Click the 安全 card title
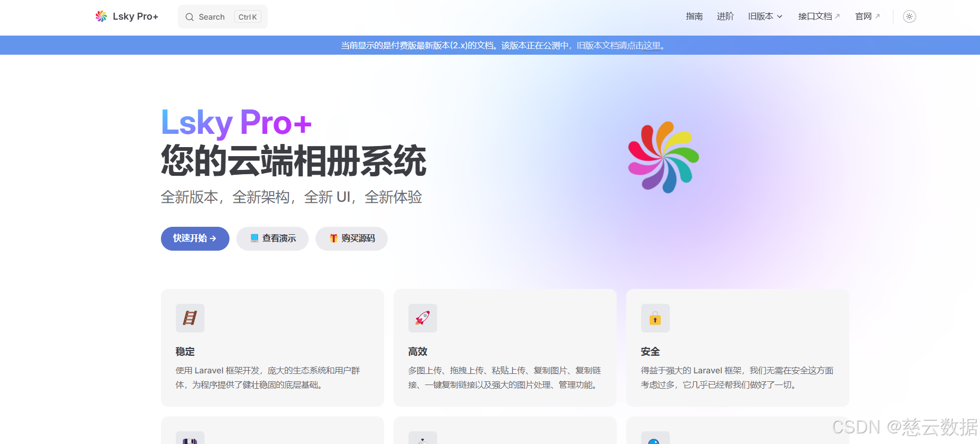The height and width of the screenshot is (444, 980). [651, 352]
